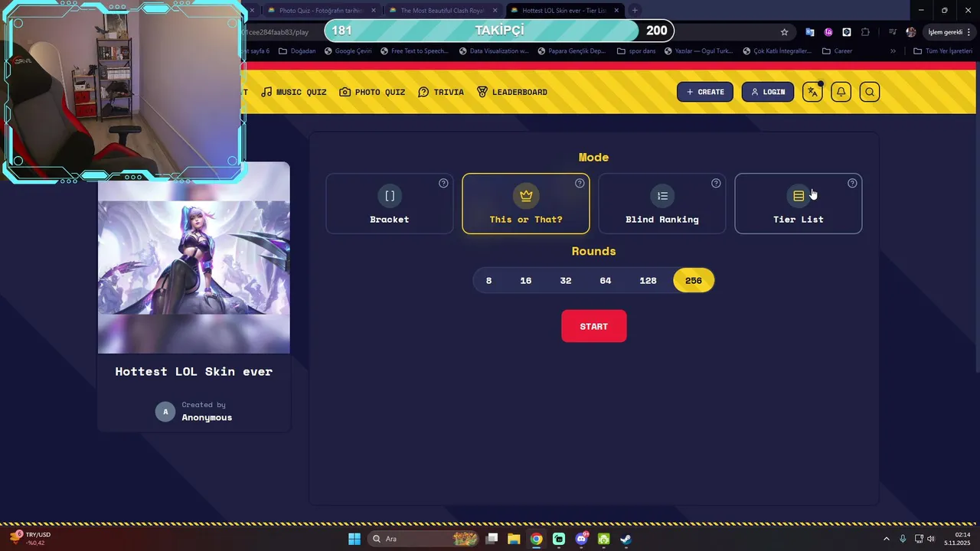The height and width of the screenshot is (551, 980).
Task: Open the Leaderboard page
Action: (512, 92)
